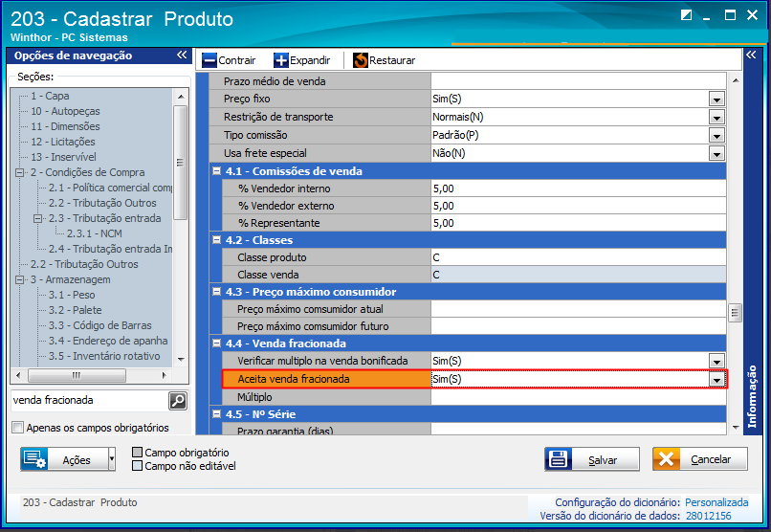This screenshot has width=771, height=532.
Task: Click the Preço máximo comsumidor atual field
Action: (x=579, y=309)
